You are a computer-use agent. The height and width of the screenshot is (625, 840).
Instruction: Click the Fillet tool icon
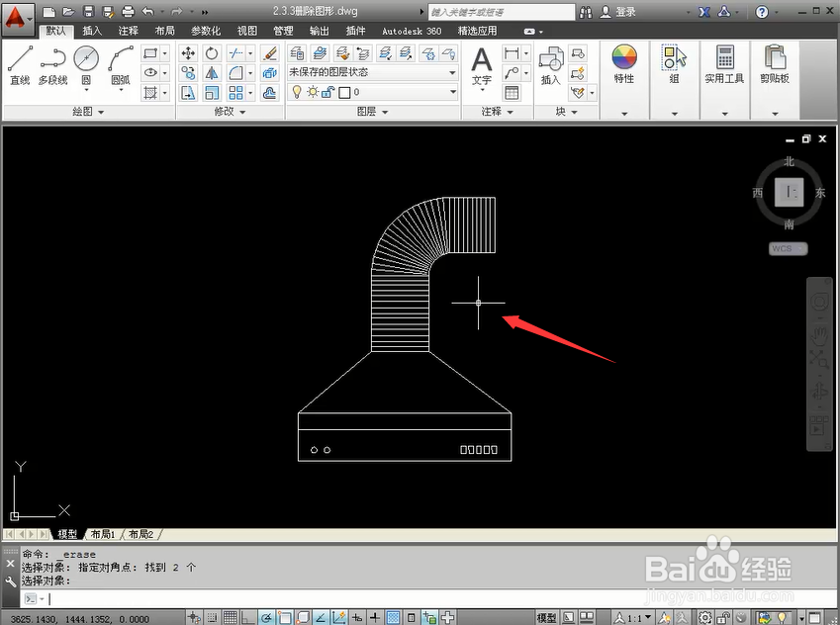coord(235,73)
